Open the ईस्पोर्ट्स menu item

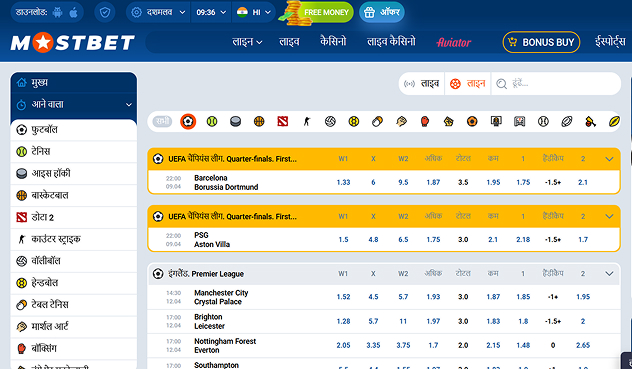(x=610, y=42)
